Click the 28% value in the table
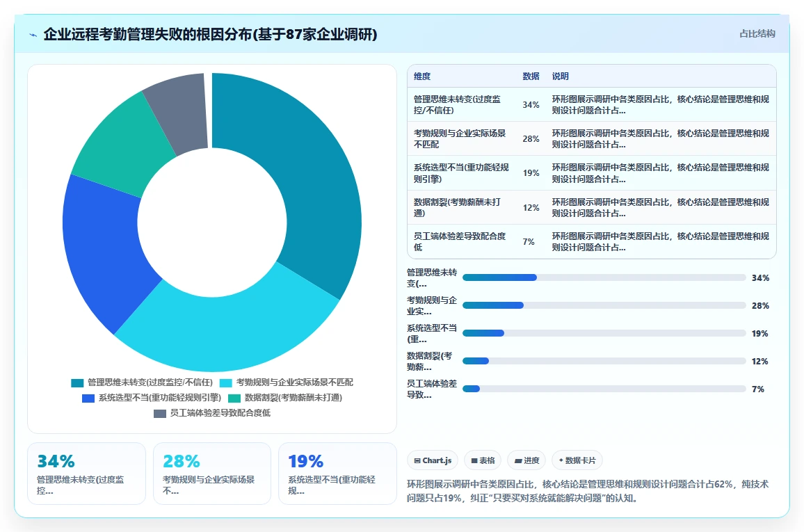 [531, 139]
